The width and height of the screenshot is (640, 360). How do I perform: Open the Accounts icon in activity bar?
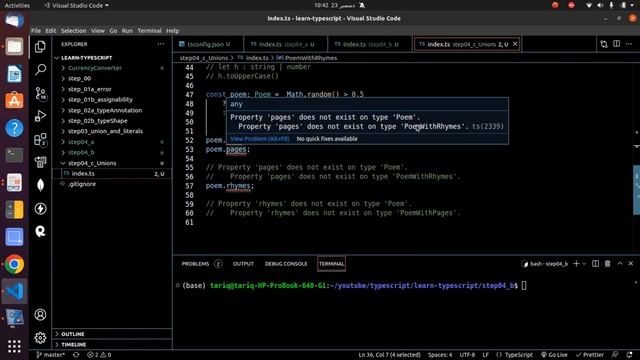(x=40, y=315)
